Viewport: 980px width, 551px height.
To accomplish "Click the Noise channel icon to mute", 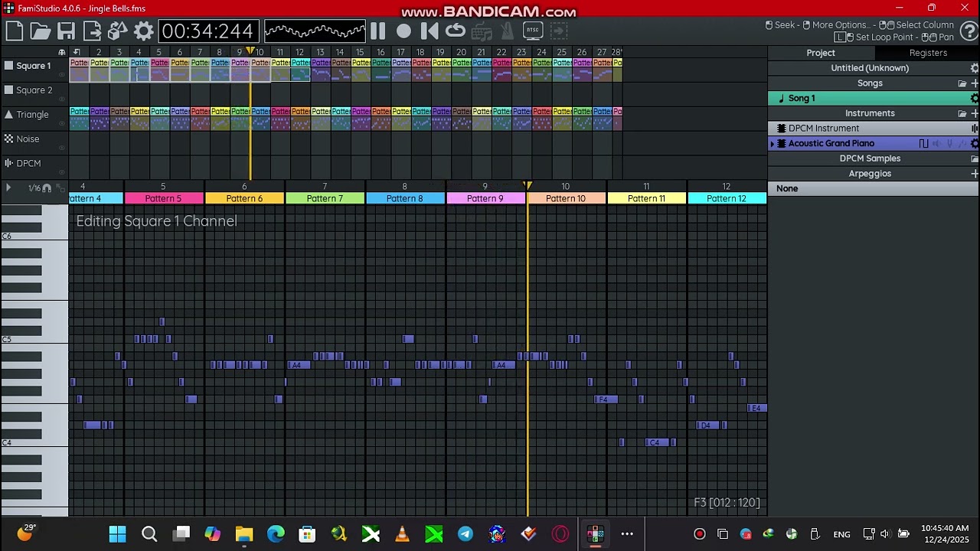I will click(x=8, y=139).
